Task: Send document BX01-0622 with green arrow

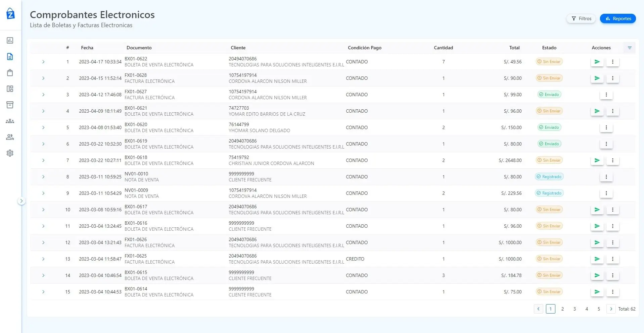Action: pos(597,62)
